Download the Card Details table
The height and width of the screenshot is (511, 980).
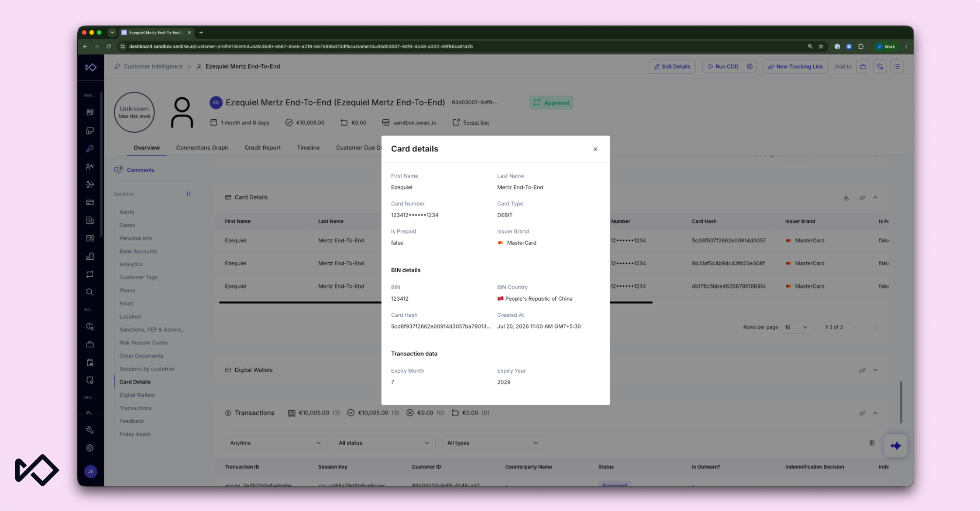[x=846, y=198]
